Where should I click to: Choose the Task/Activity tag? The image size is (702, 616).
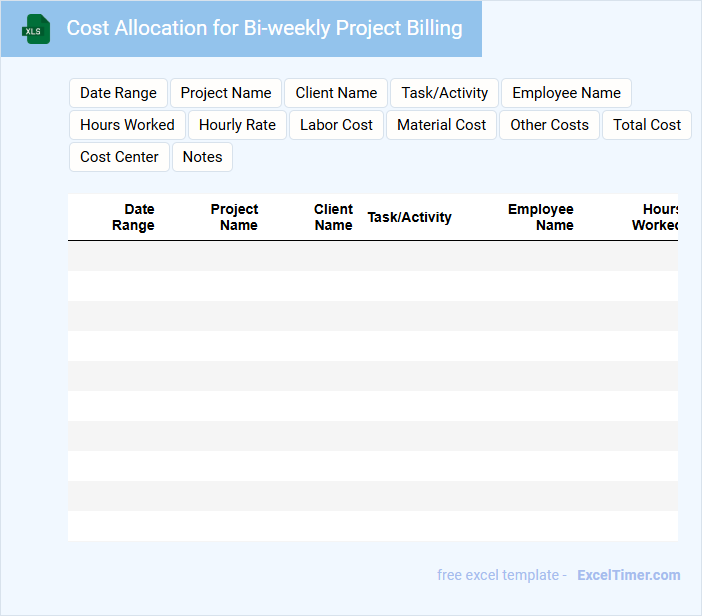pos(444,93)
